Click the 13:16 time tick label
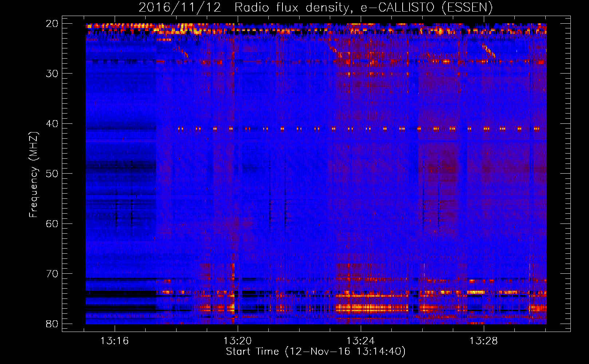The image size is (589, 364). [115, 341]
